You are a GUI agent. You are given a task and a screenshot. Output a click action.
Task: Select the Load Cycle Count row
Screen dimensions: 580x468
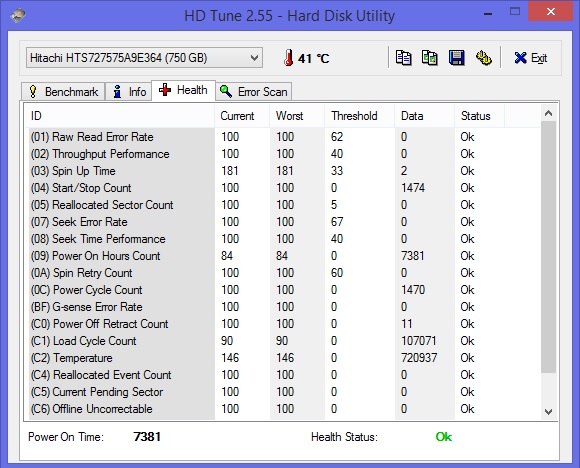(283, 341)
